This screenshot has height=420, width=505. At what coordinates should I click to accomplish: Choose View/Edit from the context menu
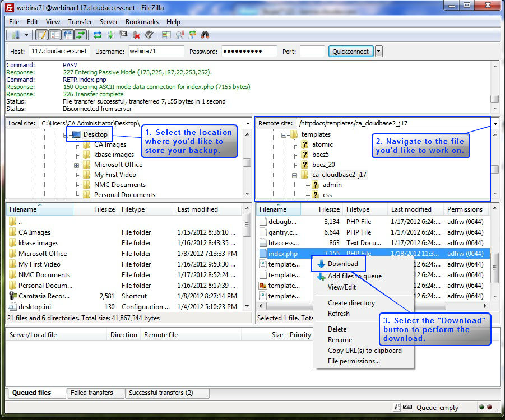pyautogui.click(x=342, y=287)
